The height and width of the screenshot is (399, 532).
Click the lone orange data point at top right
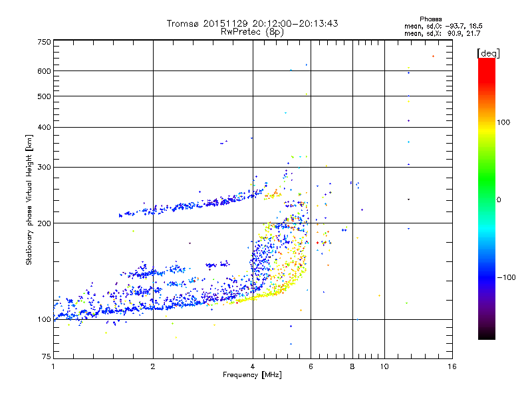pos(434,57)
